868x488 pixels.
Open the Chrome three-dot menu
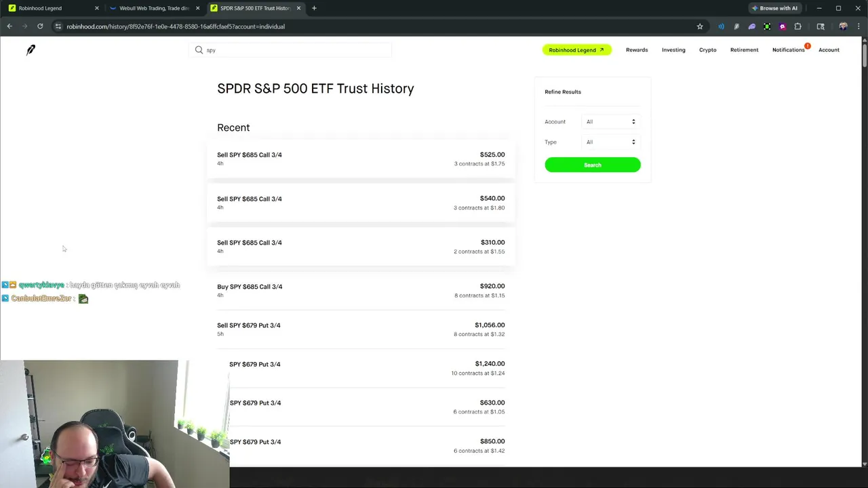[x=859, y=26]
